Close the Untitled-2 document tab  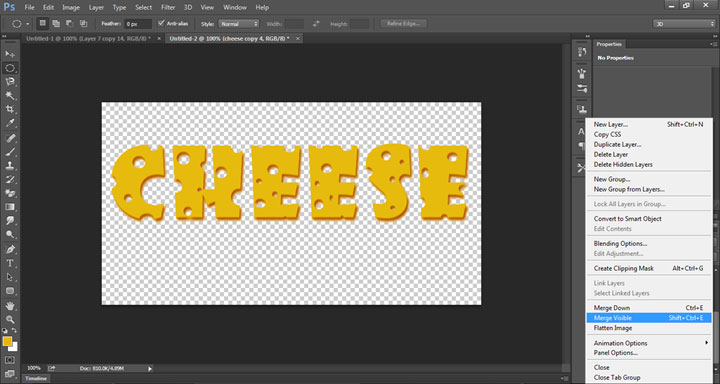[x=298, y=39]
